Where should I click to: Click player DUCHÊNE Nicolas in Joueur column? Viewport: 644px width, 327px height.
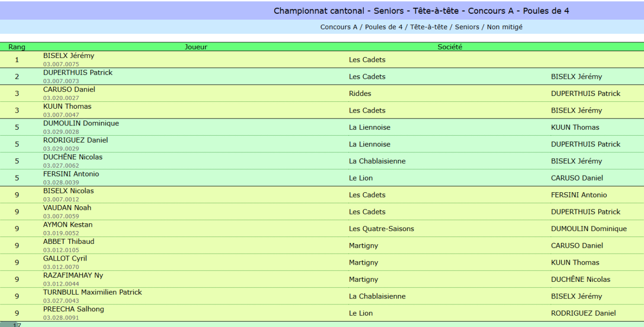[x=73, y=157]
